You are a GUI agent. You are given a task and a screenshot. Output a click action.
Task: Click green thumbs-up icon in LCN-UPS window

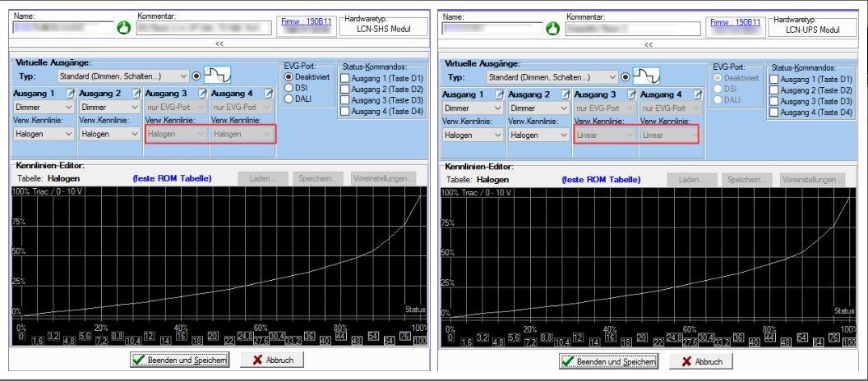[x=555, y=28]
